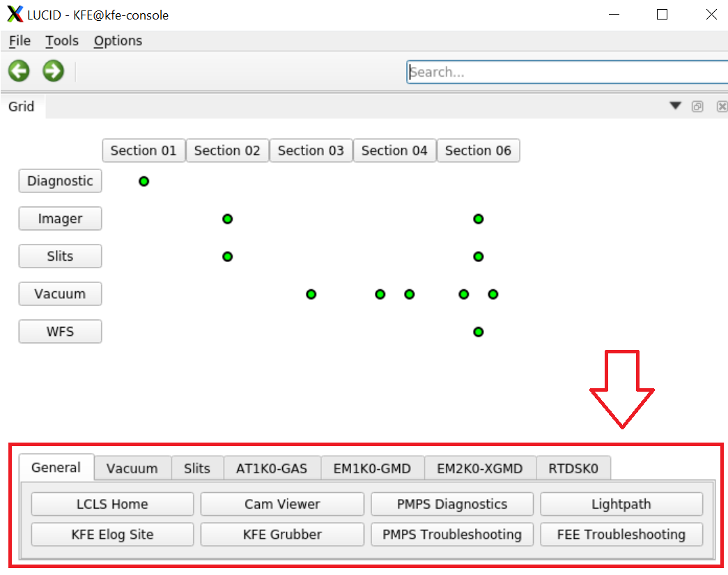Screen dimensions: 728x575
Task: Click the Vacuum Section 03 green indicator
Action: click(x=311, y=294)
